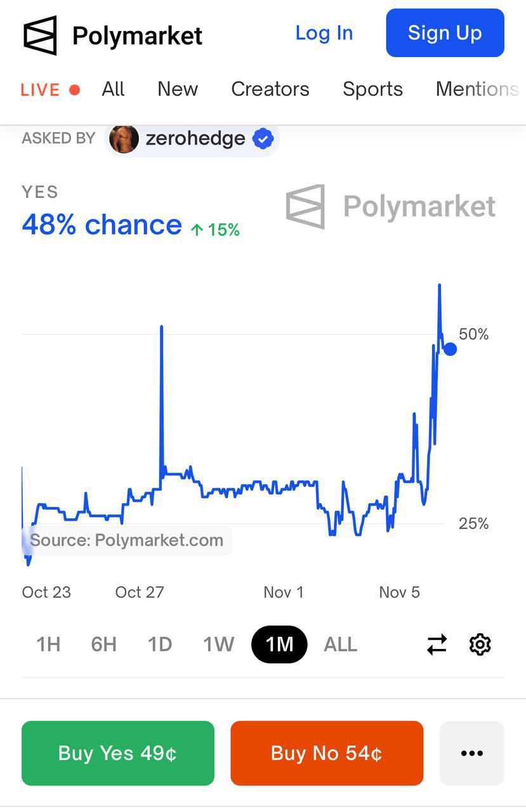
Task: Click the red LIVE indicator dot
Action: [74, 89]
